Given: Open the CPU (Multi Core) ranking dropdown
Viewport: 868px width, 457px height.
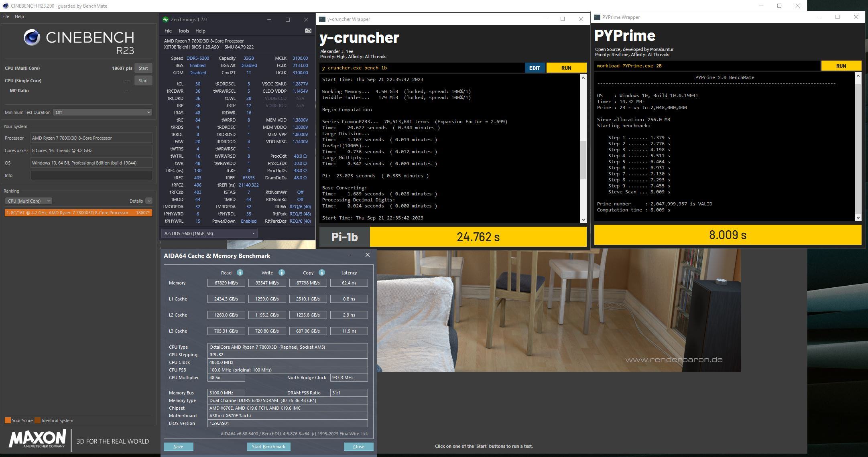Looking at the screenshot, I should [28, 201].
